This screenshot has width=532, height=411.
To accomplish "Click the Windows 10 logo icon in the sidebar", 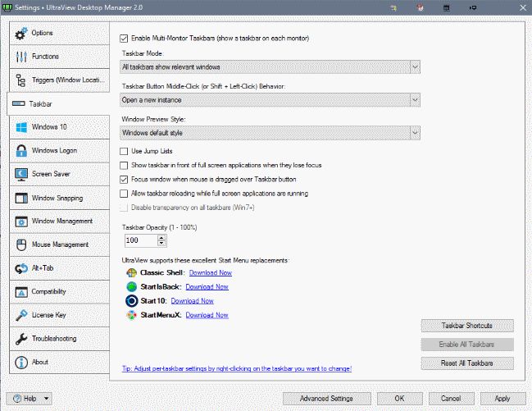I will point(20,127).
